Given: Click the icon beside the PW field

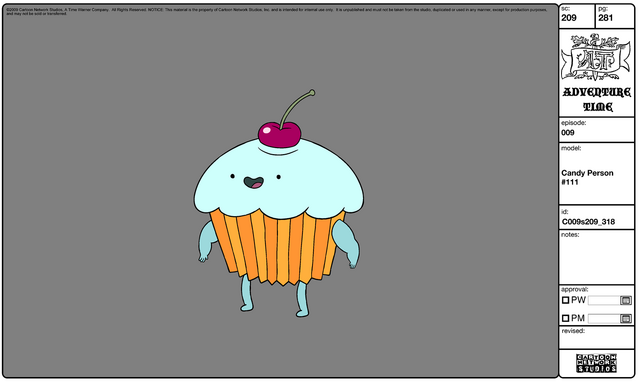Looking at the screenshot, I should point(626,301).
